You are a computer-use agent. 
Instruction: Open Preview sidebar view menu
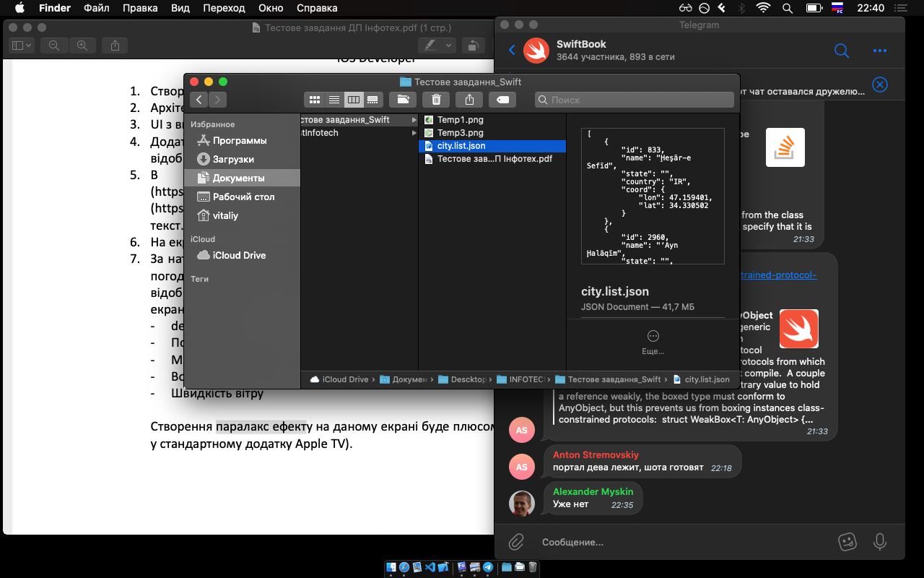(22, 46)
